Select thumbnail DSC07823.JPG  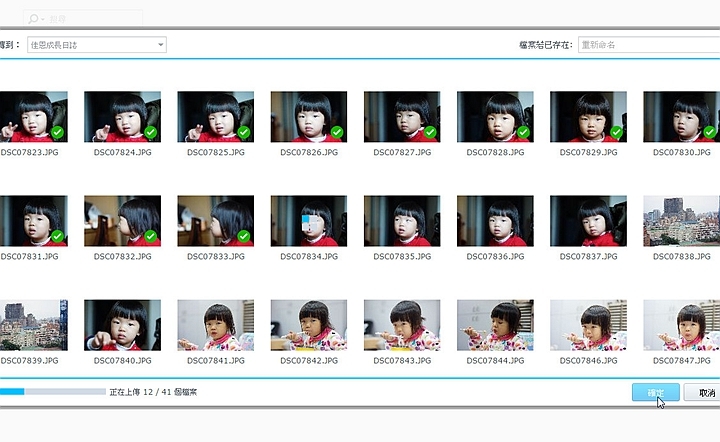click(34, 117)
